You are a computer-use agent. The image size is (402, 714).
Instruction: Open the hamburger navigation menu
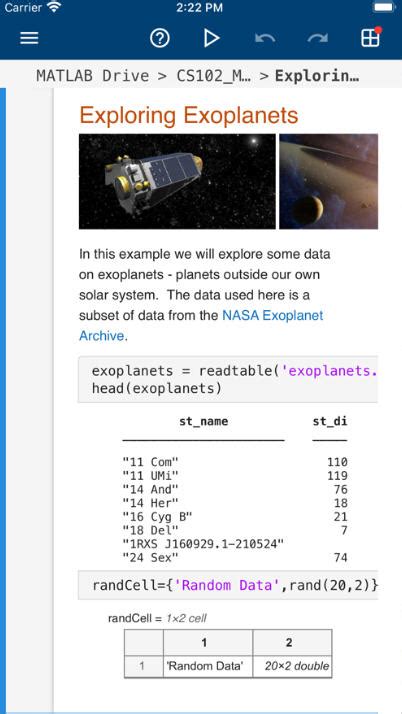point(30,38)
